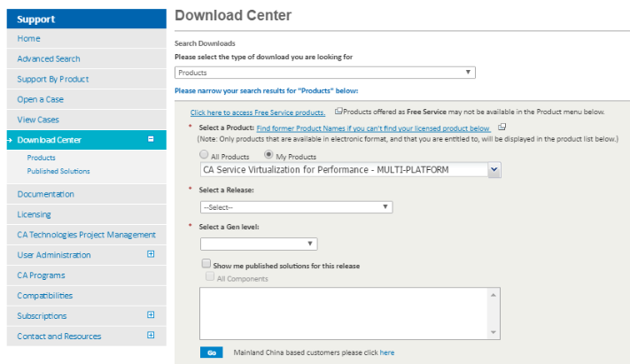Image resolution: width=630 pixels, height=364 pixels.
Task: Click scroll down arrow in components list
Action: (494, 332)
